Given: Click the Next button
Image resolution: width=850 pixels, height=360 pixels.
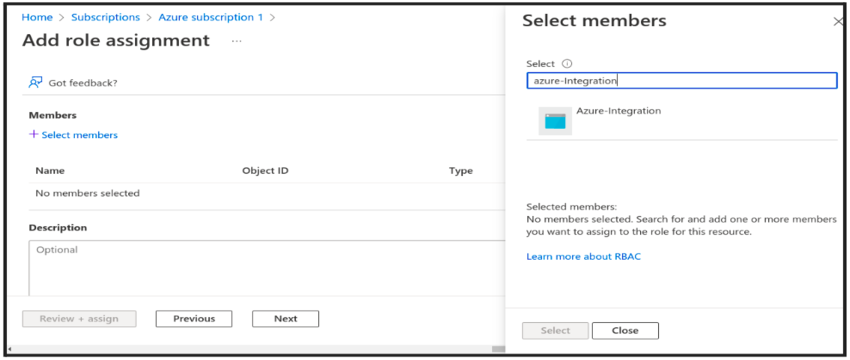Looking at the screenshot, I should tap(286, 319).
